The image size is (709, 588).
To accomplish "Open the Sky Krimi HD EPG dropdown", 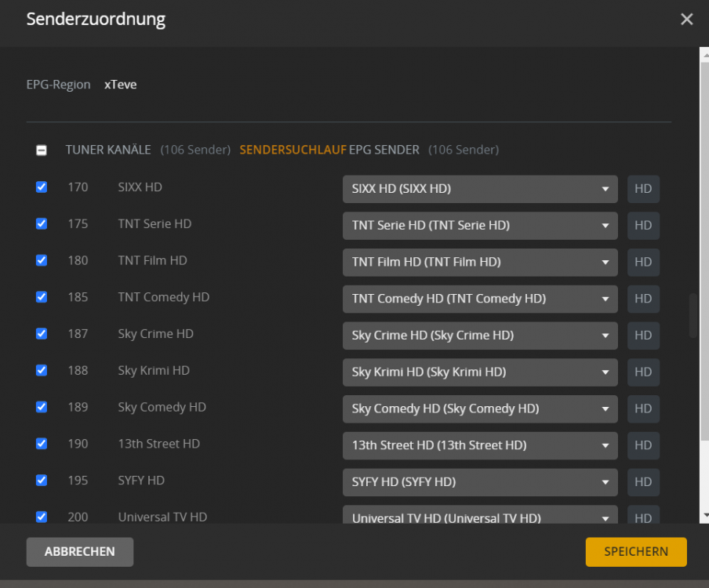I will point(480,372).
